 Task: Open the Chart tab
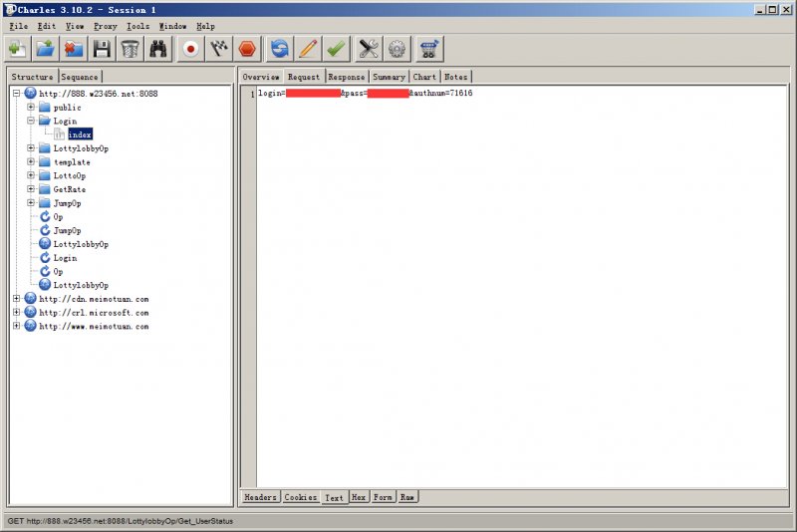click(x=425, y=77)
